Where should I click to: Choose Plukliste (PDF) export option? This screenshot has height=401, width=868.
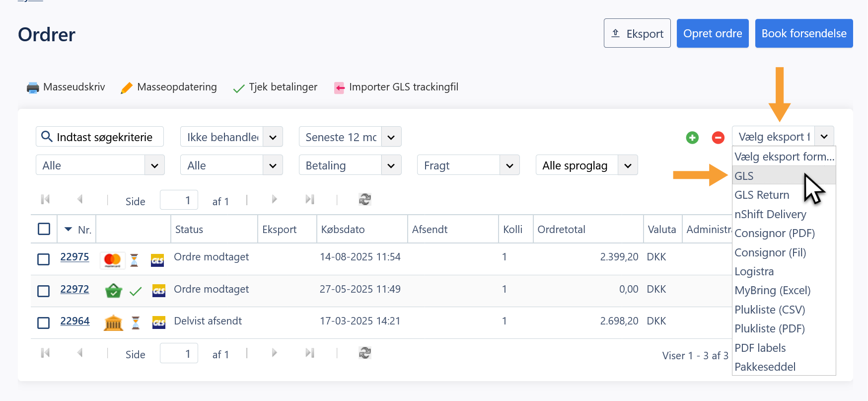pyautogui.click(x=769, y=328)
